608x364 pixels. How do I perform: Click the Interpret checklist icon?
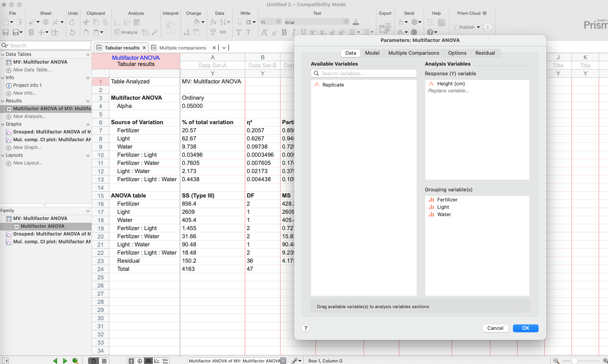click(170, 27)
